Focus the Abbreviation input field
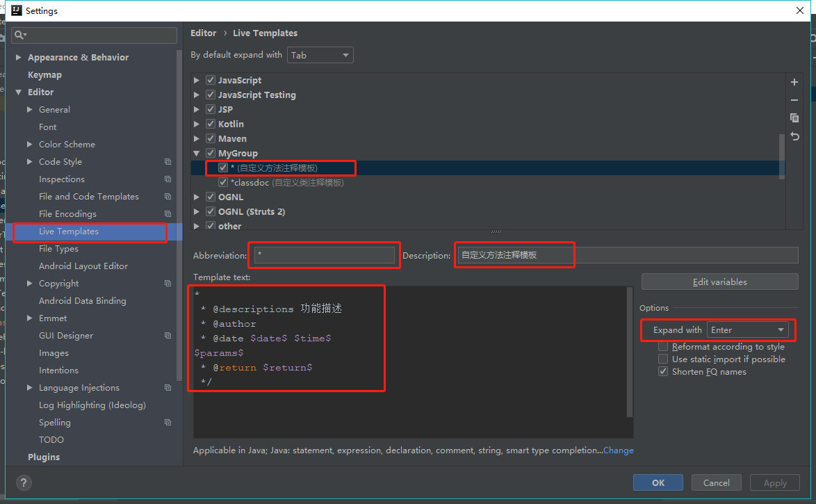Viewport: 816px width, 504px height. 324,255
